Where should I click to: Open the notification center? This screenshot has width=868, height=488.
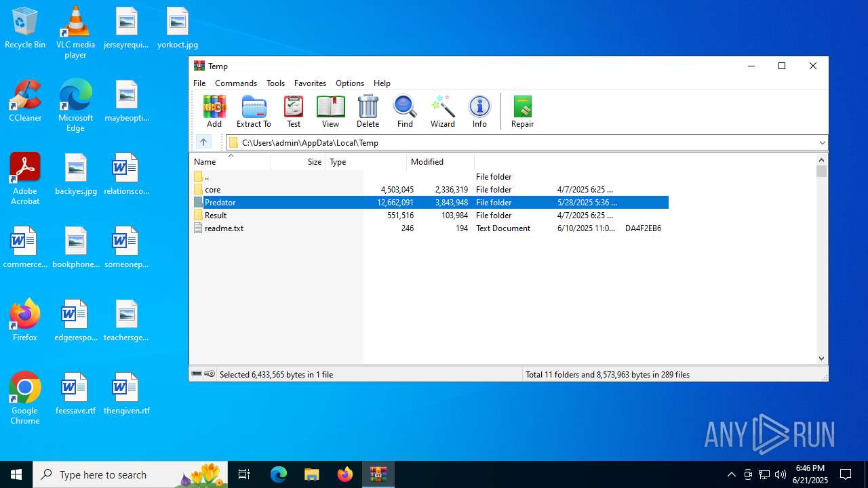pos(846,474)
